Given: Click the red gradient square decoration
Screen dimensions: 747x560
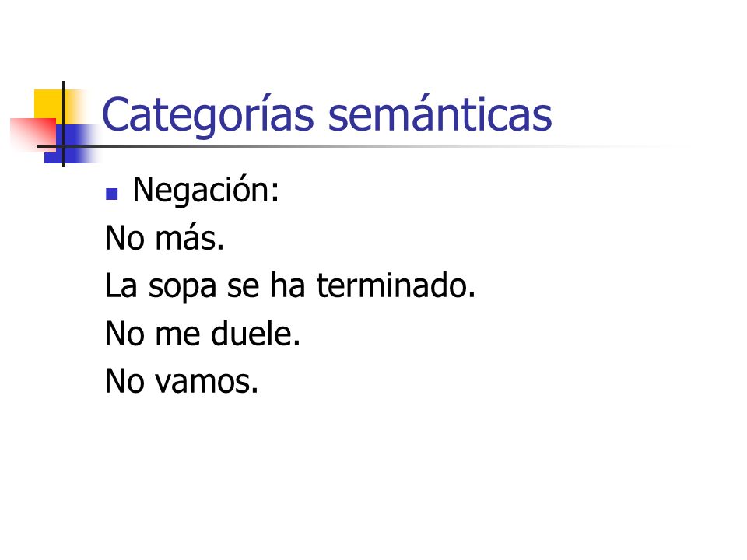Looking at the screenshot, I should click(33, 135).
